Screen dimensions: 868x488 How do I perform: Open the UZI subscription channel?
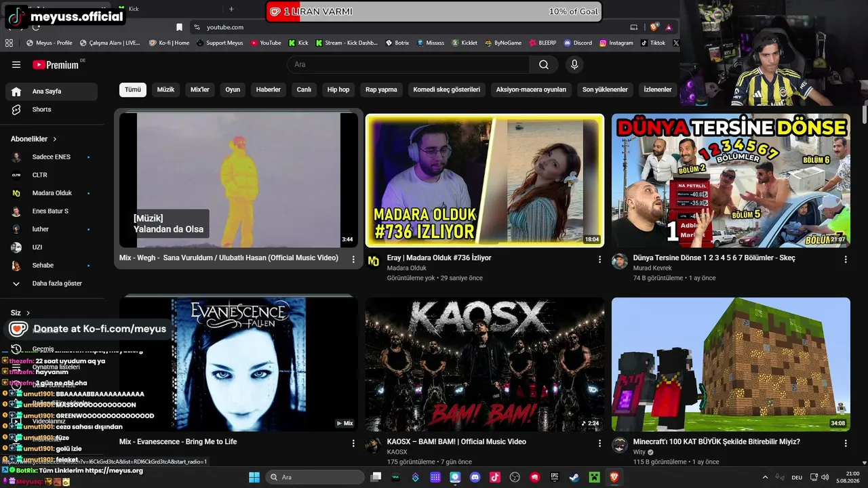[52, 247]
